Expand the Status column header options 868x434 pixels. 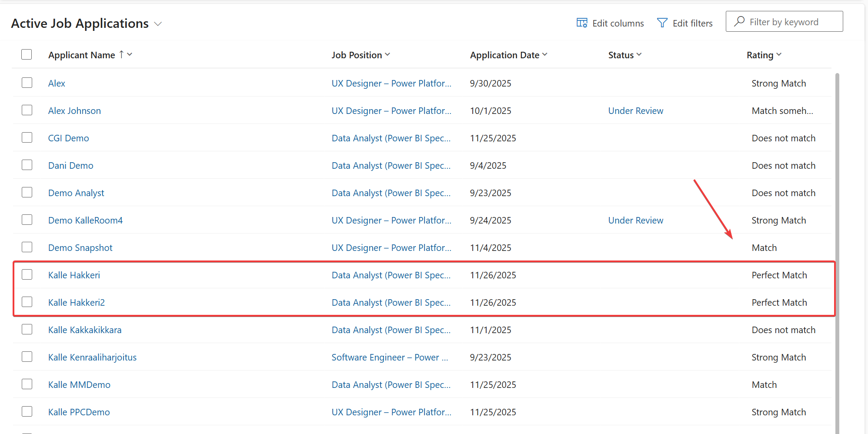coord(639,55)
